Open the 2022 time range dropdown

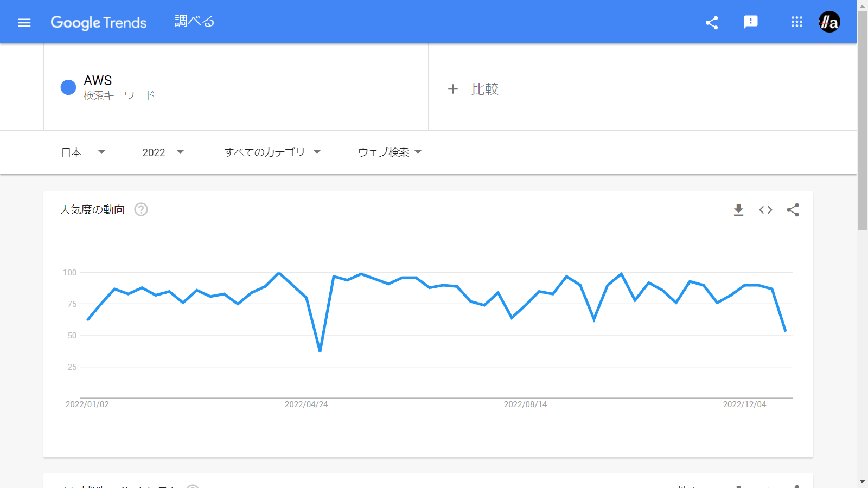point(163,152)
